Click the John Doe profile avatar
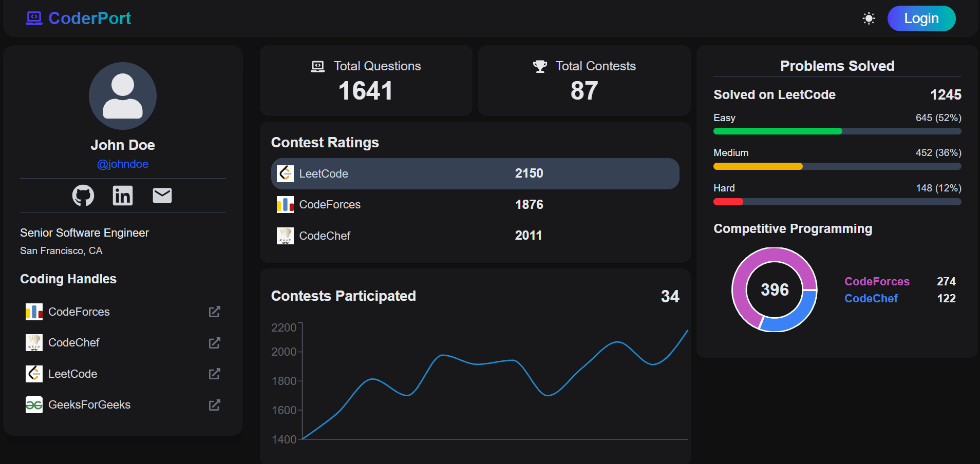Screen dimensions: 980x464 click(123, 96)
